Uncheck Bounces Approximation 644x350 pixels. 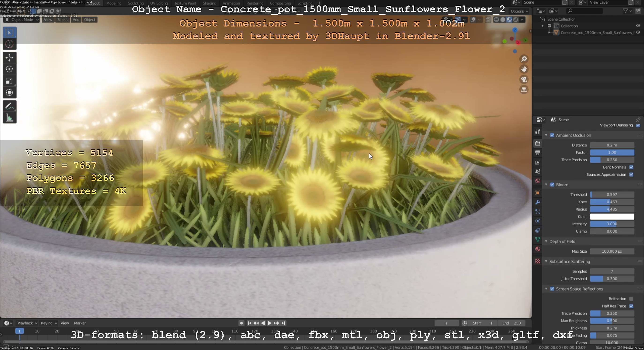[x=632, y=174]
